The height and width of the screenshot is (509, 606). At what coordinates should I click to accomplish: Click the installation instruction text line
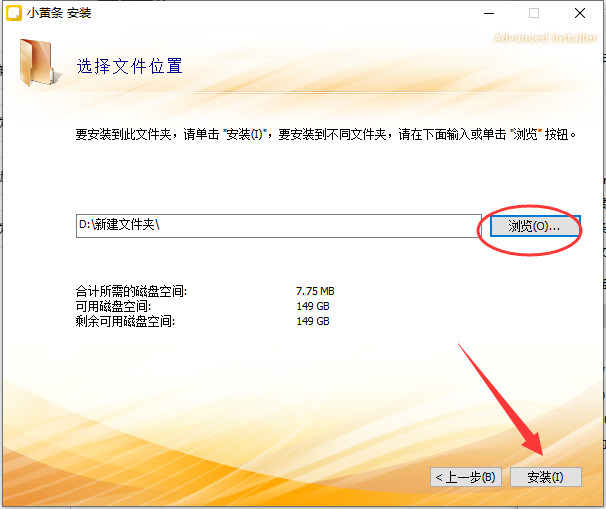click(325, 134)
